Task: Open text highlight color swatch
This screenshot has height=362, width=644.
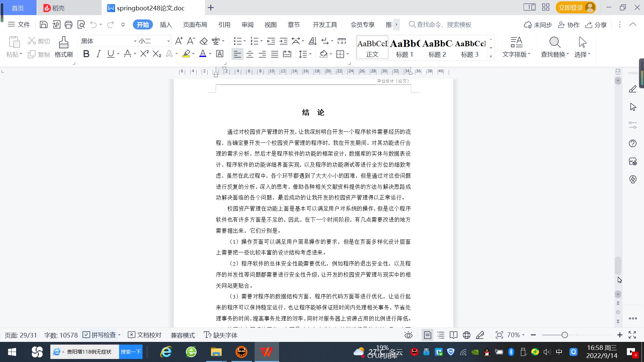Action: [186, 54]
